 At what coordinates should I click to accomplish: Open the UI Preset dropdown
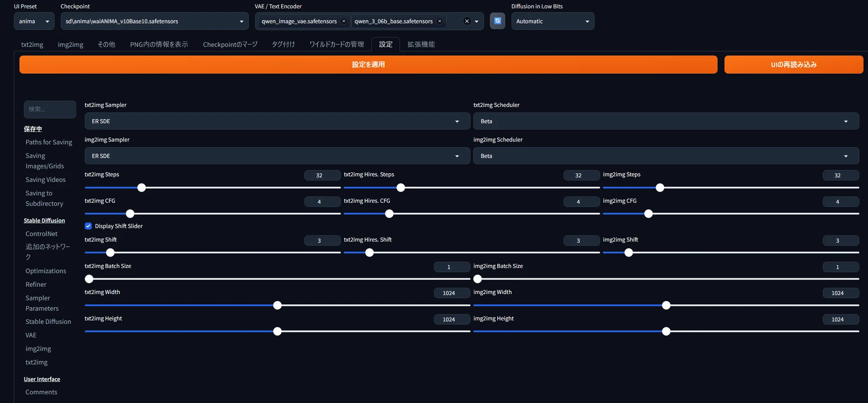(x=34, y=21)
